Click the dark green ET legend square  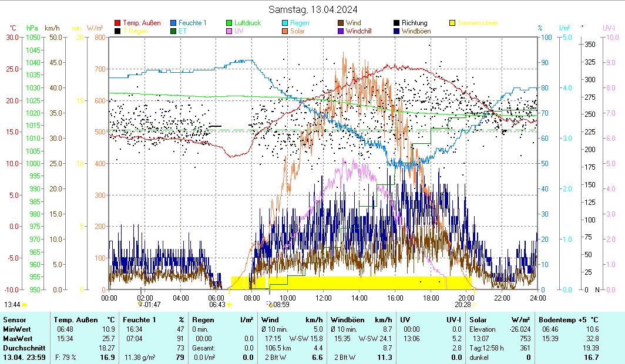point(174,32)
